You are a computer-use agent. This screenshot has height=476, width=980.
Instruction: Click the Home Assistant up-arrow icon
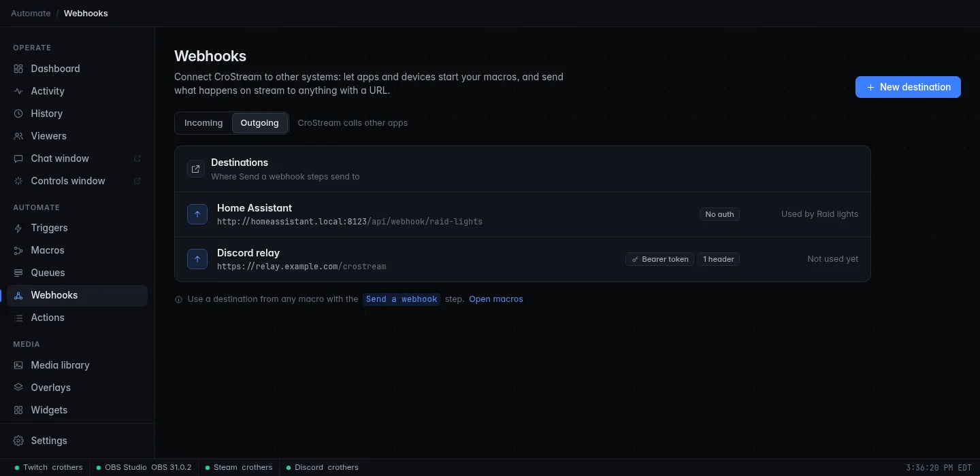point(197,214)
